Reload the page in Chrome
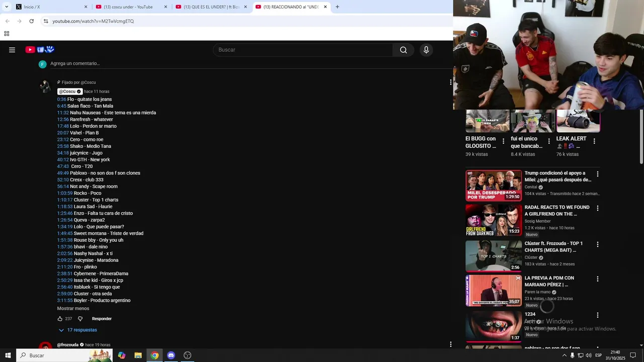The width and height of the screenshot is (644, 362). click(x=31, y=21)
